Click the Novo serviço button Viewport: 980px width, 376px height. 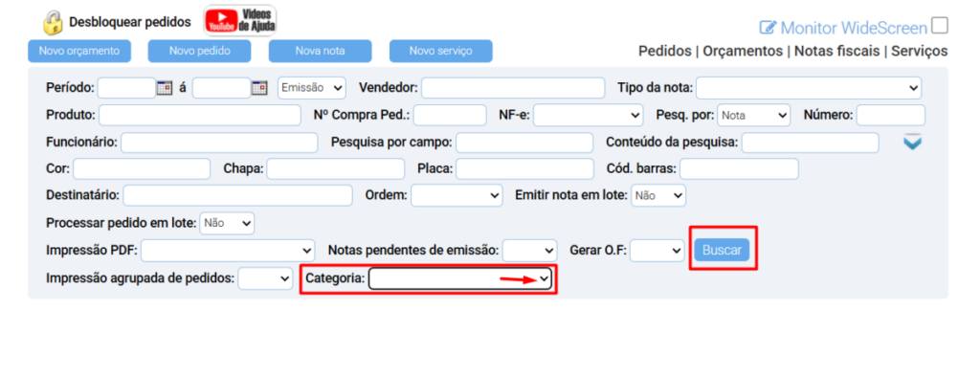coord(440,52)
